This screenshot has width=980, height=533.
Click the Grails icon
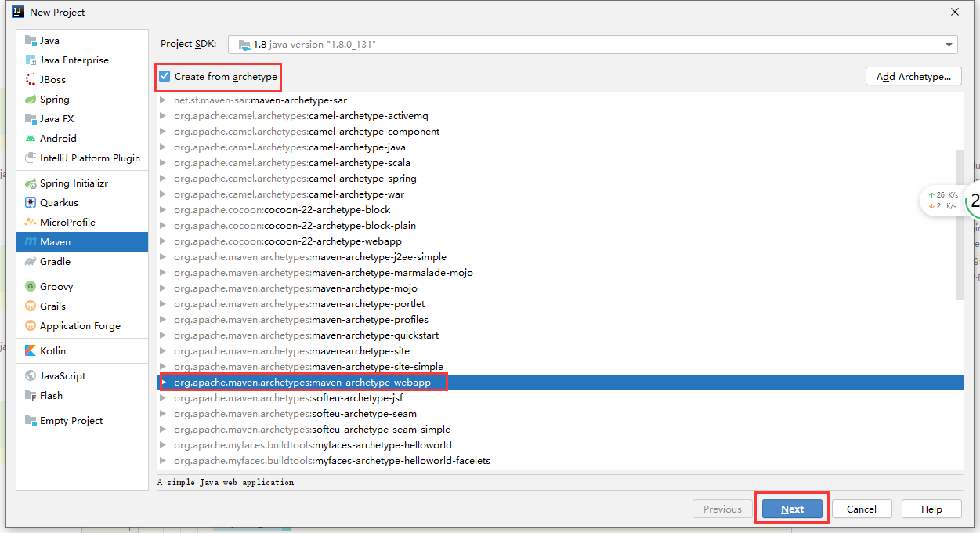click(x=31, y=306)
